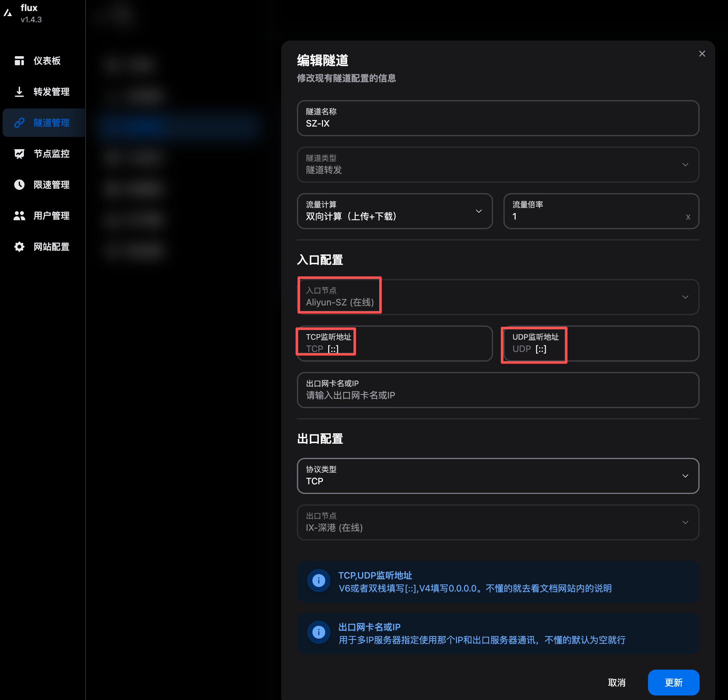Click the download icon for 转发管理

click(19, 91)
